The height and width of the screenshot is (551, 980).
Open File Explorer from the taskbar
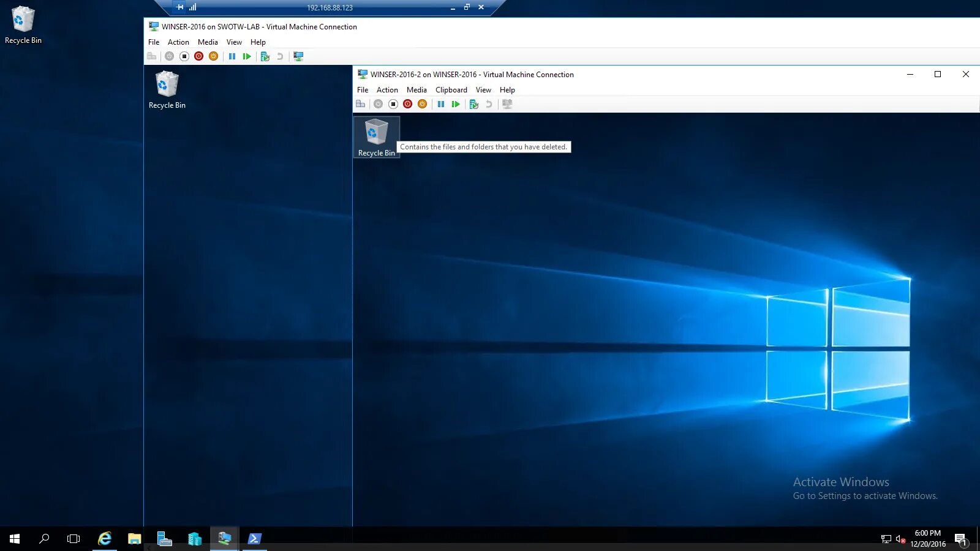[x=135, y=539]
